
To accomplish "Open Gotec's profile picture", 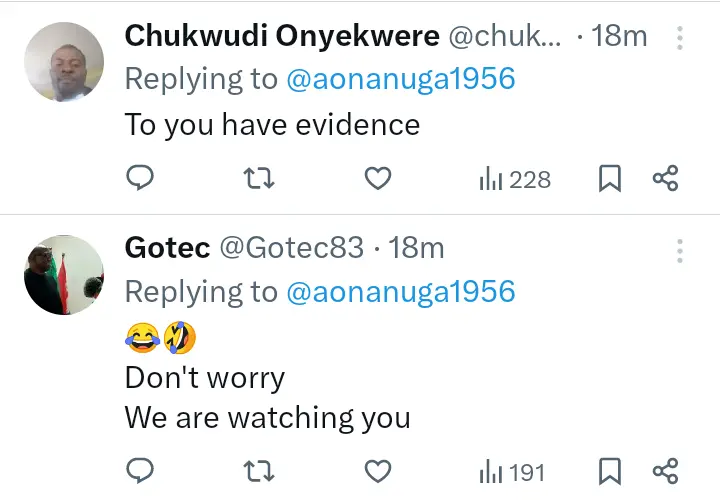I will click(64, 275).
